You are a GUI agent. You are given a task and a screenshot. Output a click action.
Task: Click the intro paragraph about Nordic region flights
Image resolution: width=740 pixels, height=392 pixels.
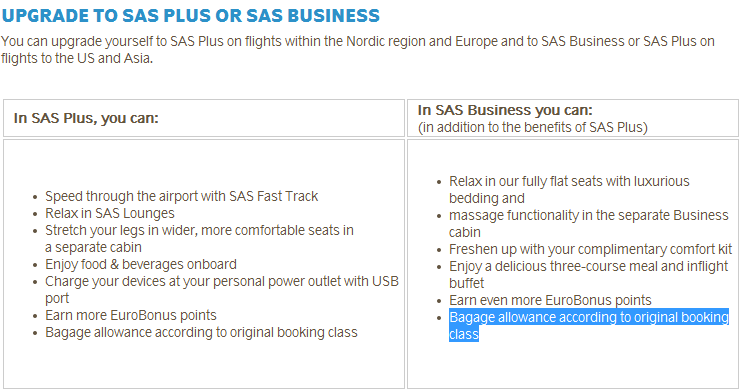click(358, 50)
